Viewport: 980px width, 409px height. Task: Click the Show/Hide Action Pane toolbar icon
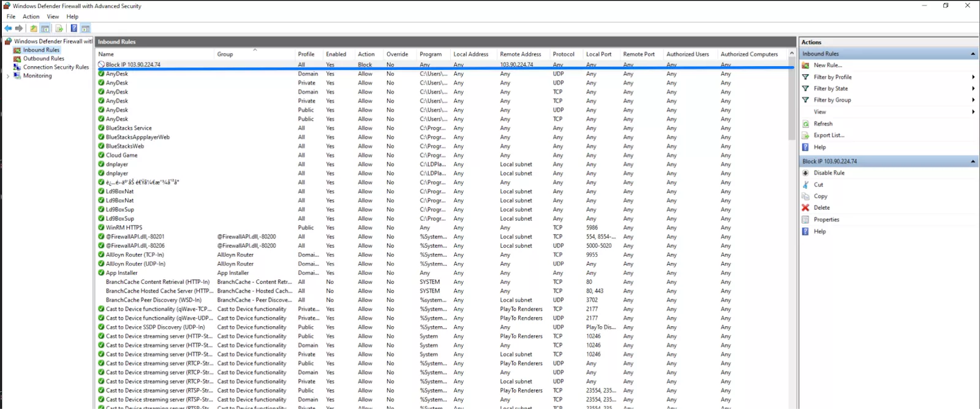[86, 28]
